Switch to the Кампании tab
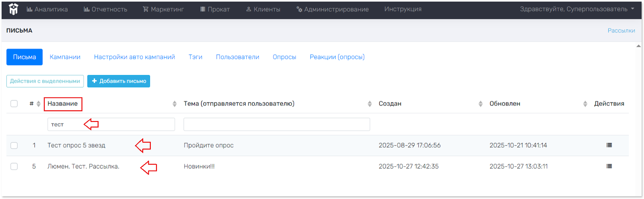The image size is (644, 199). (65, 57)
